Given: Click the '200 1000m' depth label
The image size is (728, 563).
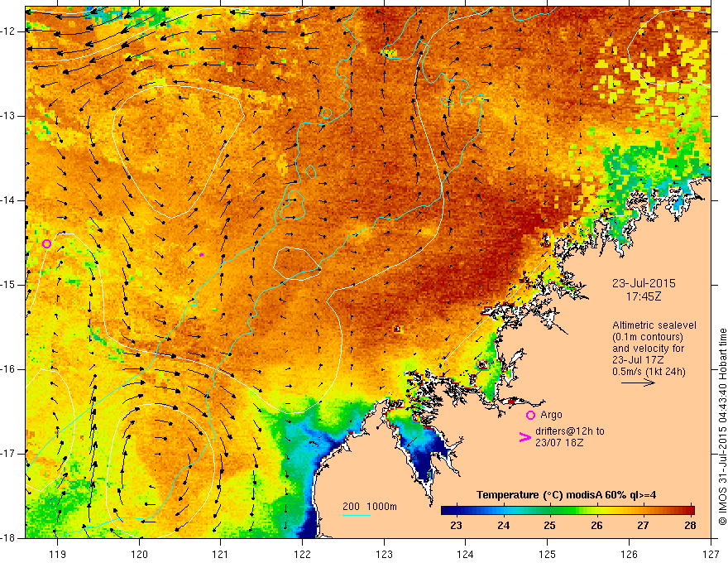Looking at the screenshot, I should pyautogui.click(x=370, y=507).
